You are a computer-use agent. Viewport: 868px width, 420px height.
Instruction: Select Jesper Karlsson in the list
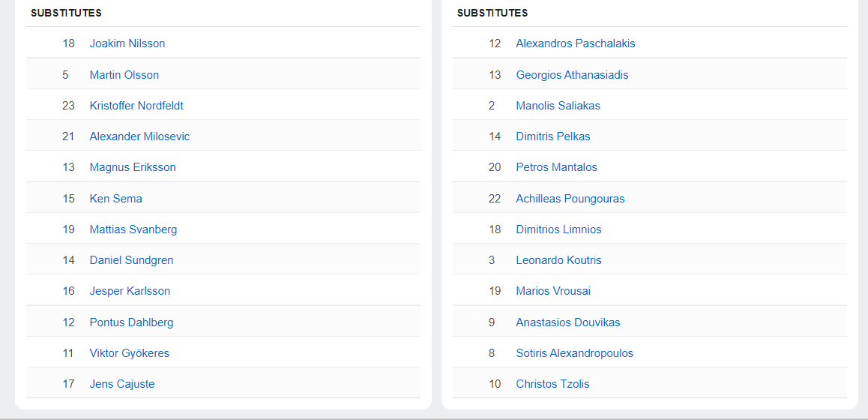[x=130, y=291]
